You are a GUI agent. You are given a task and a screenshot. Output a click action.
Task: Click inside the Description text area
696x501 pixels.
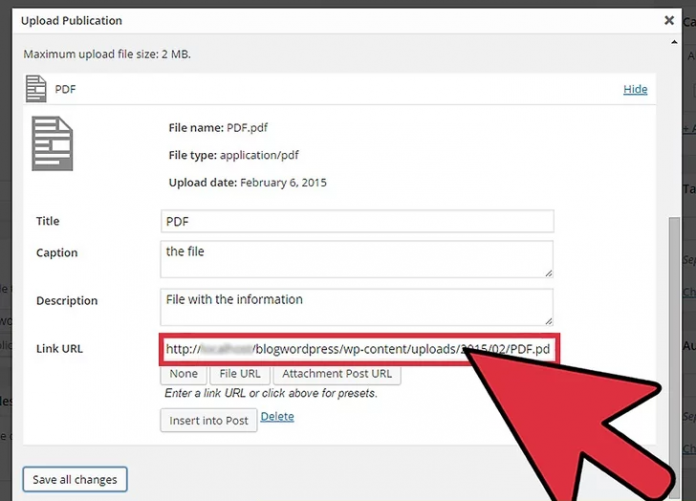click(356, 306)
